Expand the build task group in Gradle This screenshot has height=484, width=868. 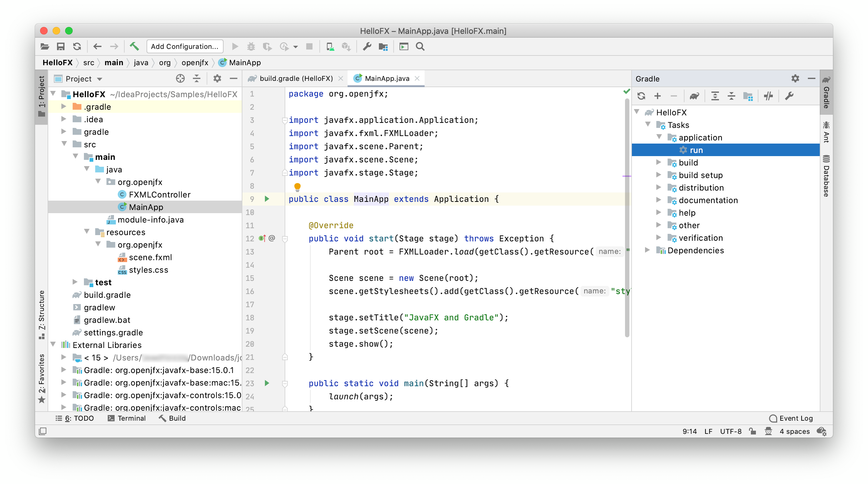[659, 162]
